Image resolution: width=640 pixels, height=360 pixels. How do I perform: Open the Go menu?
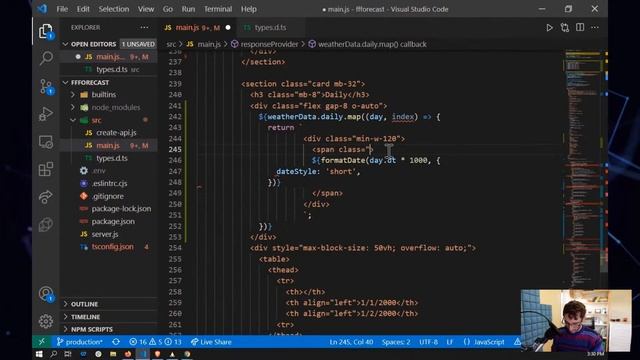point(168,9)
